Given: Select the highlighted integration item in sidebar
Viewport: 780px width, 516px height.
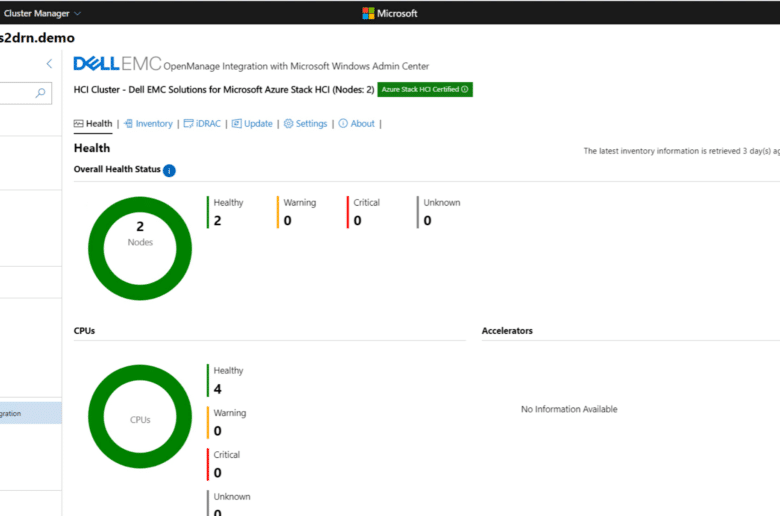Looking at the screenshot, I should [x=31, y=413].
